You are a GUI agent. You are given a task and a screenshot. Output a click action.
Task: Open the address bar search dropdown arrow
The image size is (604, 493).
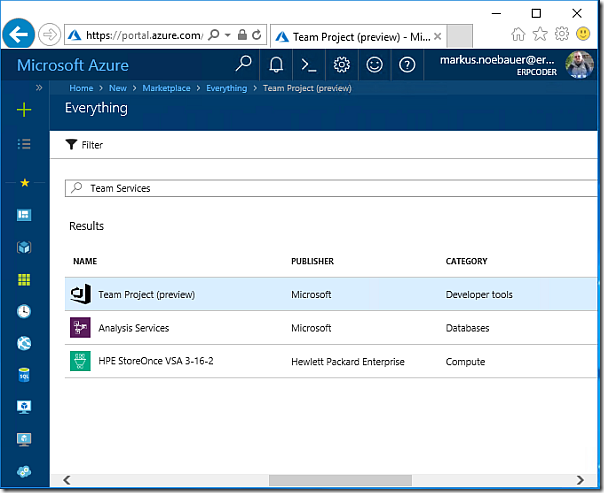pyautogui.click(x=228, y=35)
